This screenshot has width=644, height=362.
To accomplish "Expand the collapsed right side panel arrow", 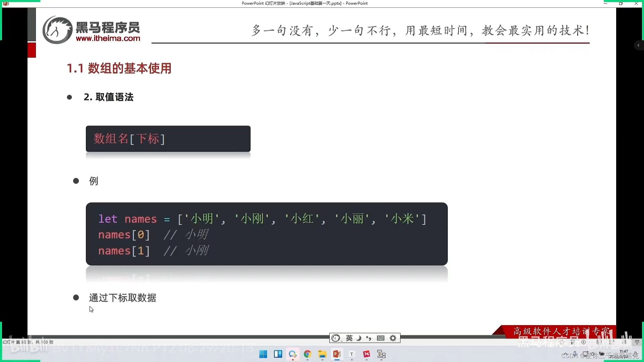I will pos(638,45).
